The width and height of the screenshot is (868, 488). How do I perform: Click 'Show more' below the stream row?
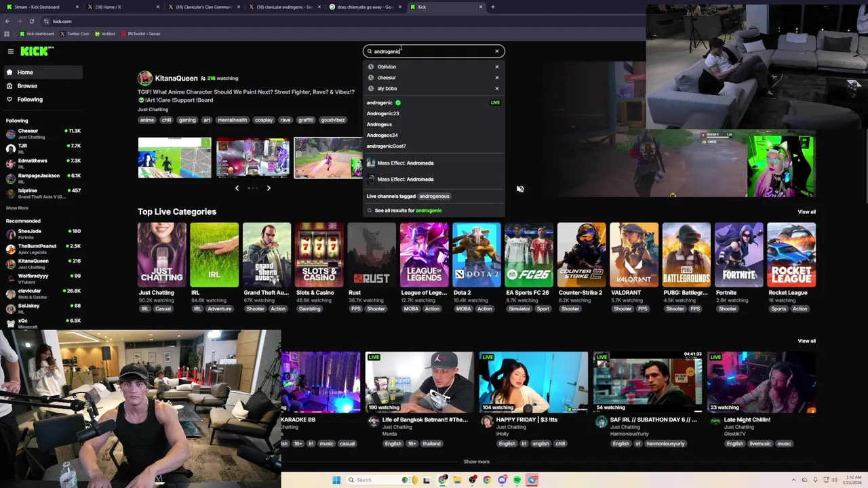tap(477, 462)
